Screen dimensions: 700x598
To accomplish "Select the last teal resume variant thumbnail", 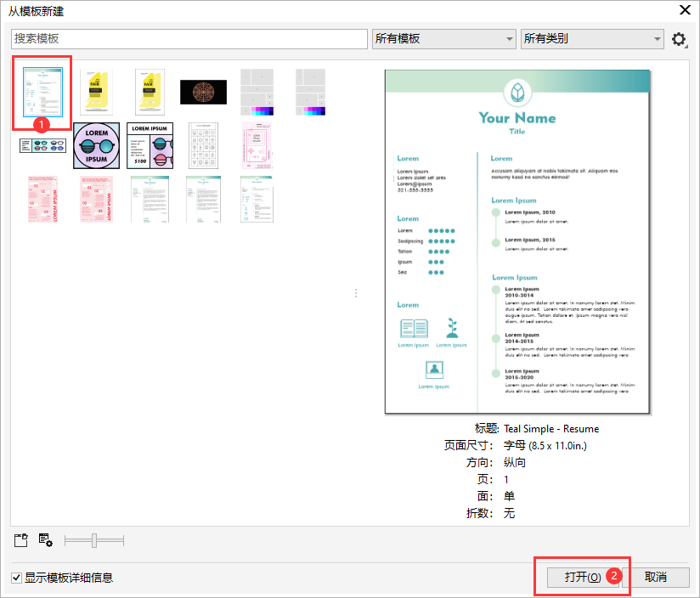I will pos(257,199).
